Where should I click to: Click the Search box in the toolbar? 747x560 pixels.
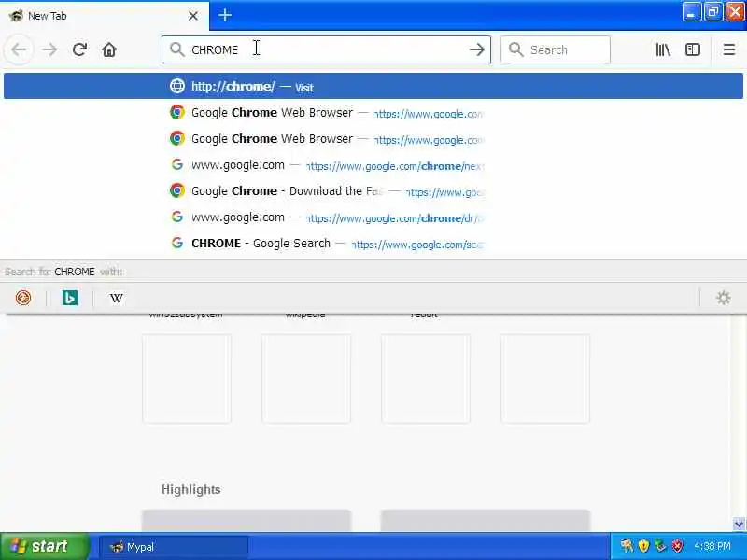click(x=555, y=49)
